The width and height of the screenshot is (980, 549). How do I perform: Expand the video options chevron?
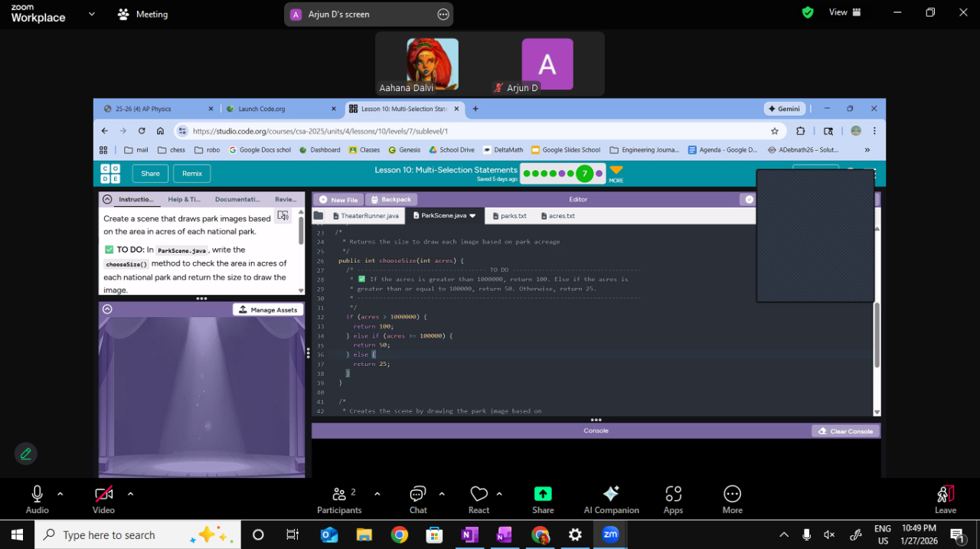point(130,494)
